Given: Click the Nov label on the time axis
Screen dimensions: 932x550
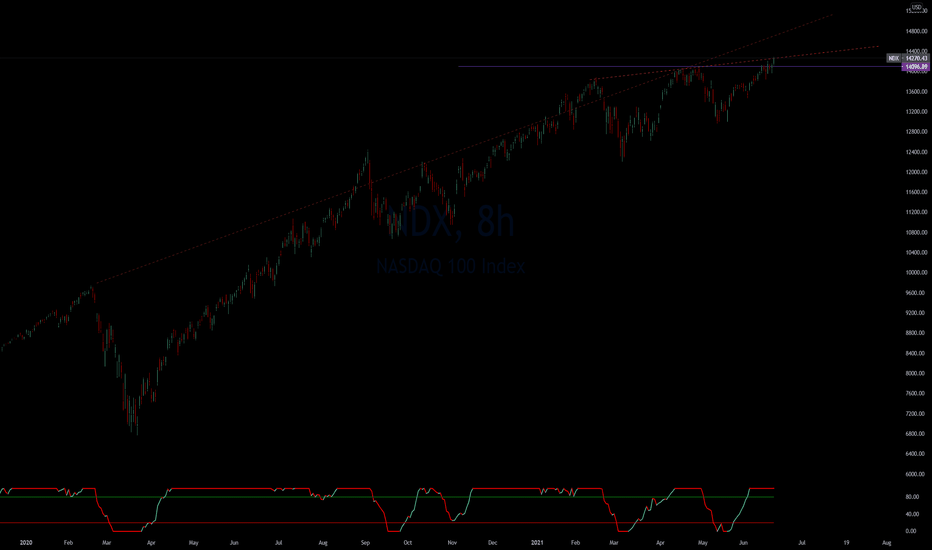Looking at the screenshot, I should click(452, 542).
